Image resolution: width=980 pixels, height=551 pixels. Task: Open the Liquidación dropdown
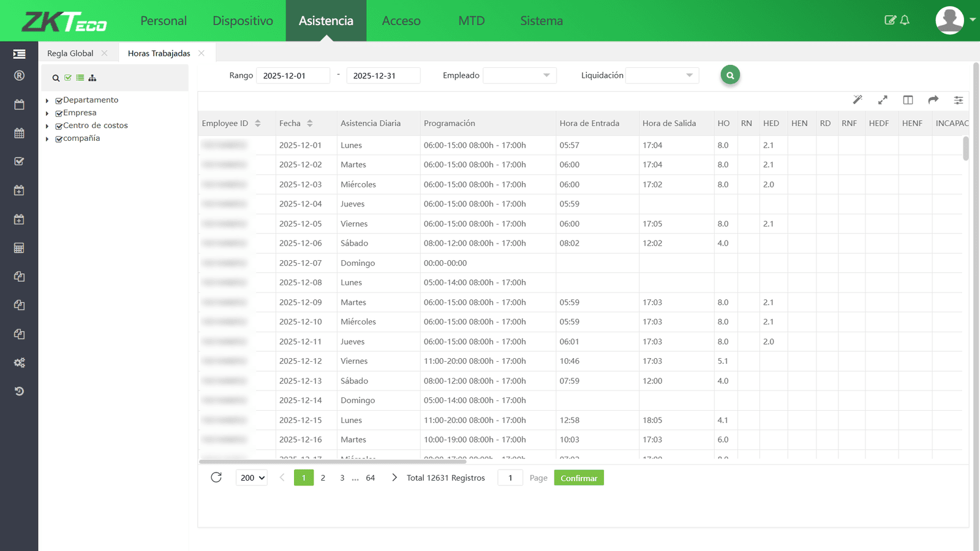[661, 75]
